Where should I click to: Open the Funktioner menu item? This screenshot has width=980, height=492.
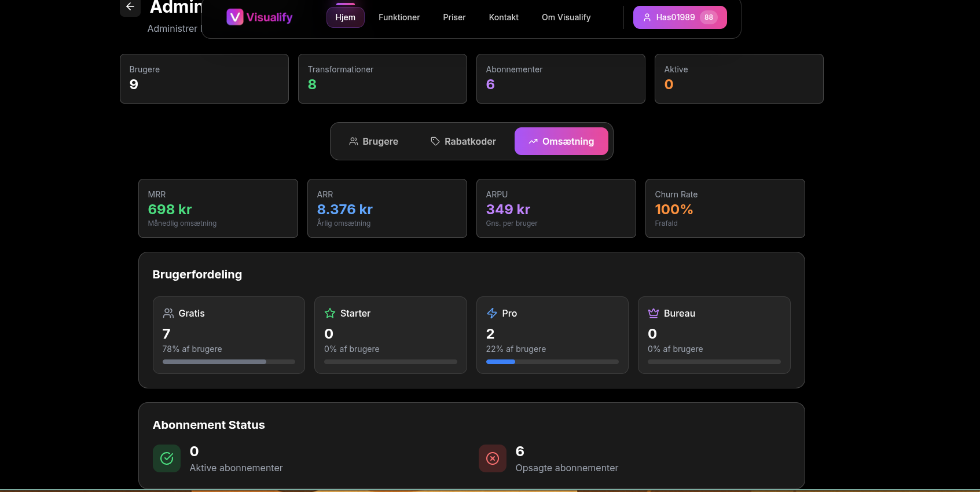click(x=399, y=17)
